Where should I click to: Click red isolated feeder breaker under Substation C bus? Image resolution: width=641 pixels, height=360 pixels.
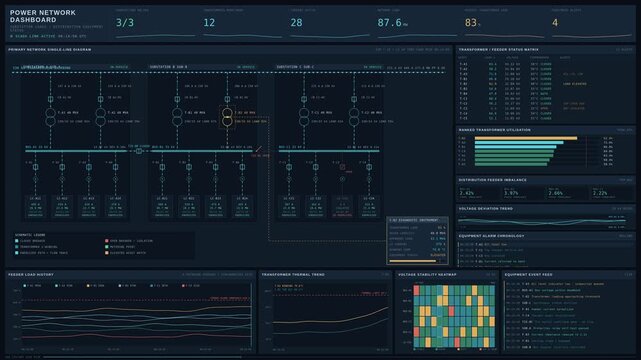342,167
